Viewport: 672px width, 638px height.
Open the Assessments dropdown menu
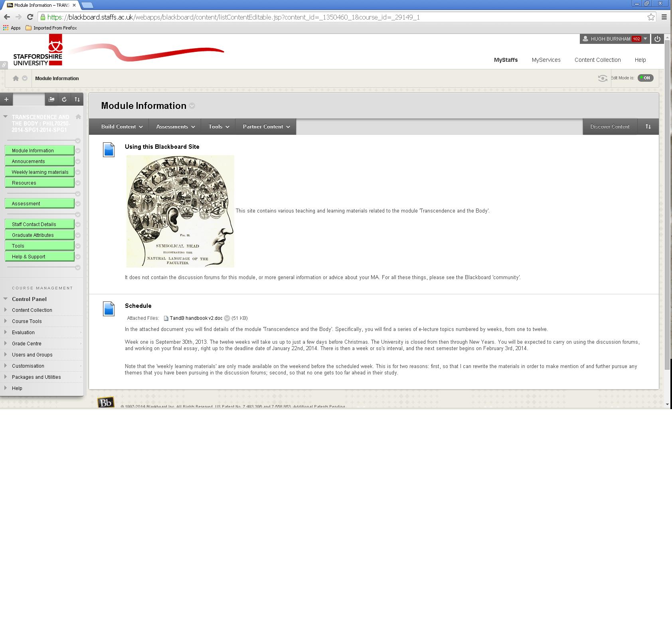pyautogui.click(x=175, y=126)
